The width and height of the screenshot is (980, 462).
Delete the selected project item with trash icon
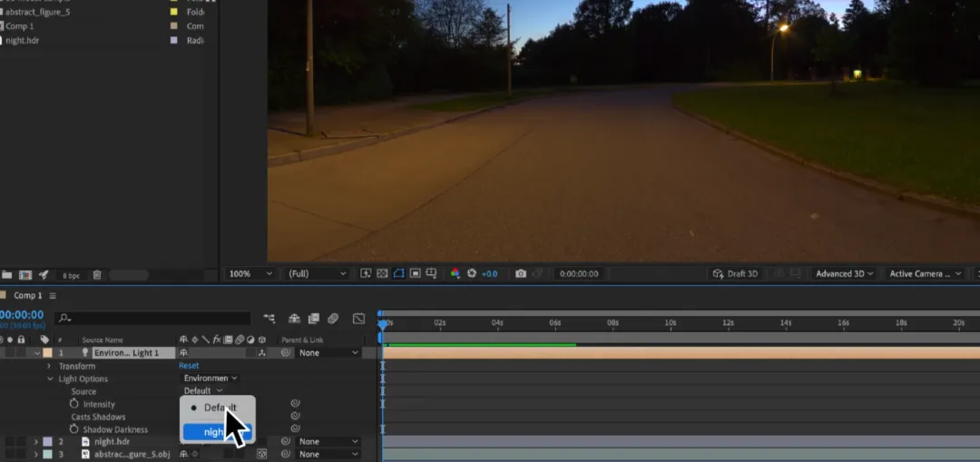coord(97,274)
